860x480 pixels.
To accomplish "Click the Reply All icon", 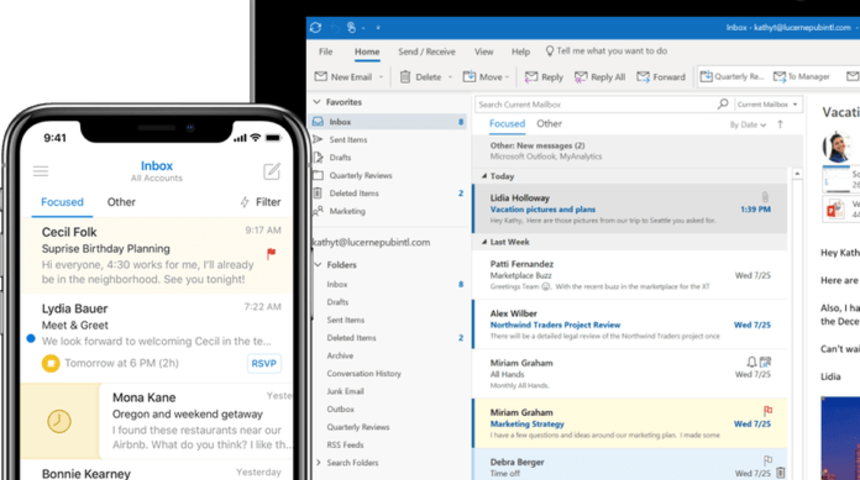I will [581, 77].
